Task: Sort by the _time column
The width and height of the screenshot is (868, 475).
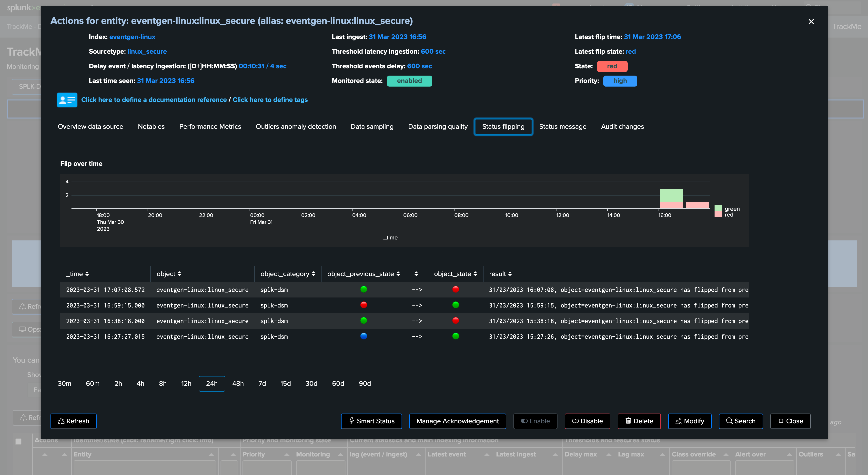Action: pos(78,274)
